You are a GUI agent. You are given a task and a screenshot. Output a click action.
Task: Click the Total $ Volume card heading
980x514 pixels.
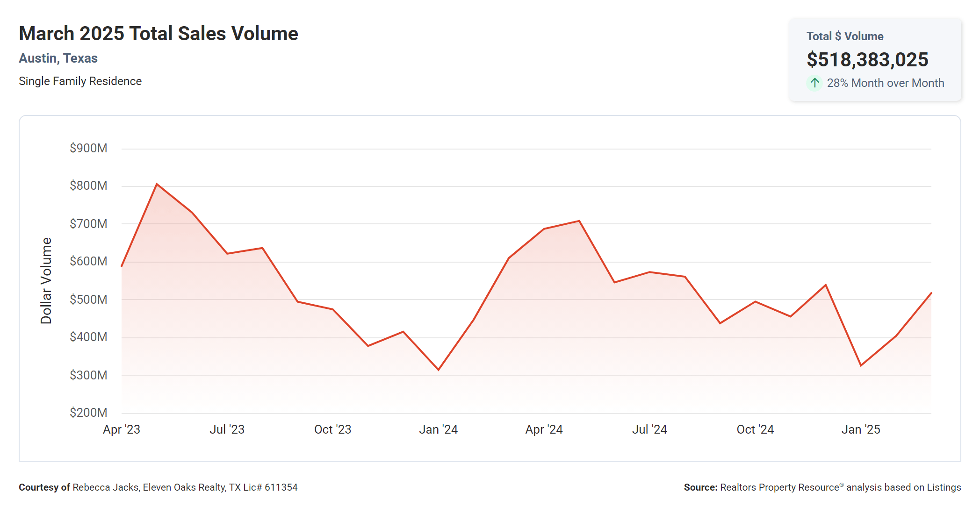pyautogui.click(x=844, y=36)
